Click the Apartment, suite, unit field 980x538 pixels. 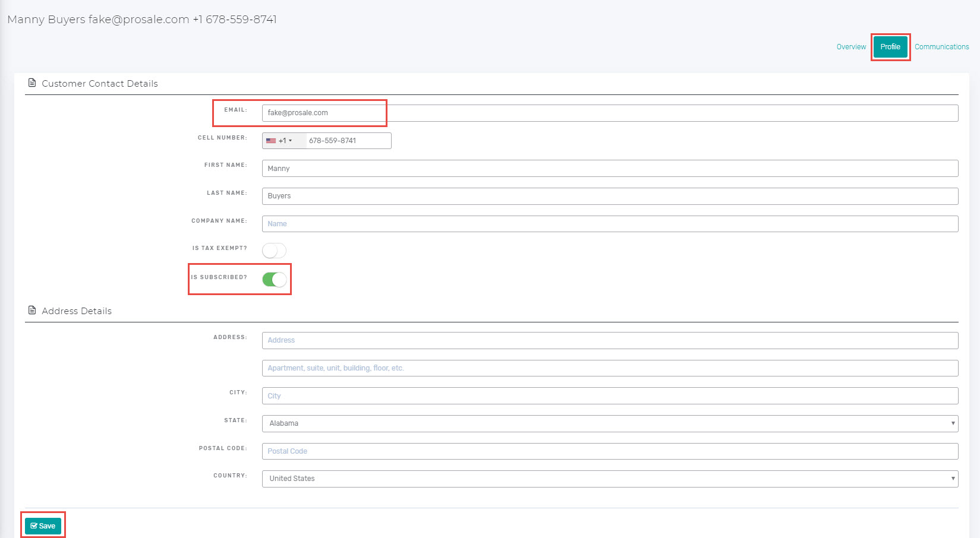610,368
